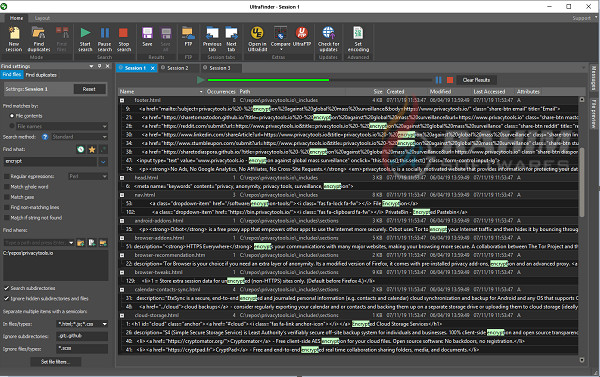Click the Clear Results button
Screen dimensions: 600x377
[476, 80]
